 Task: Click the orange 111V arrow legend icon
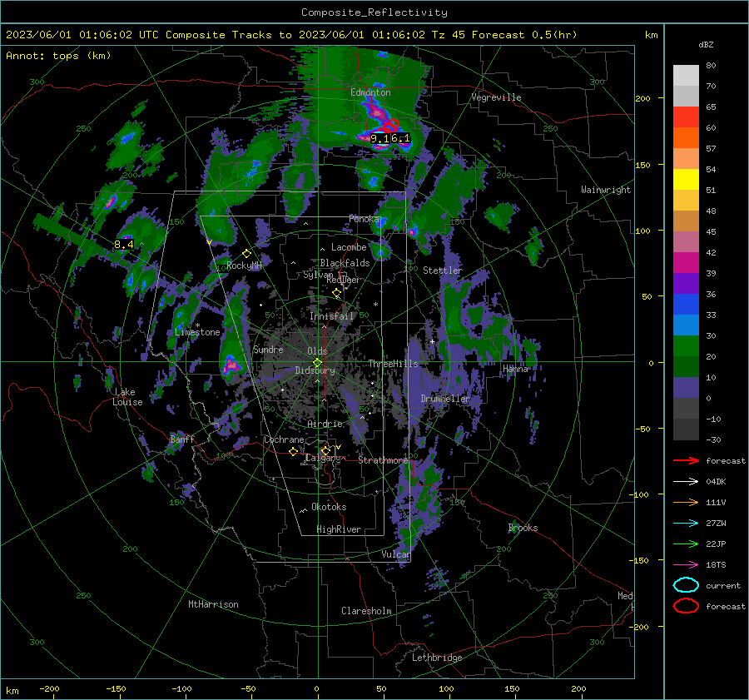(x=686, y=502)
